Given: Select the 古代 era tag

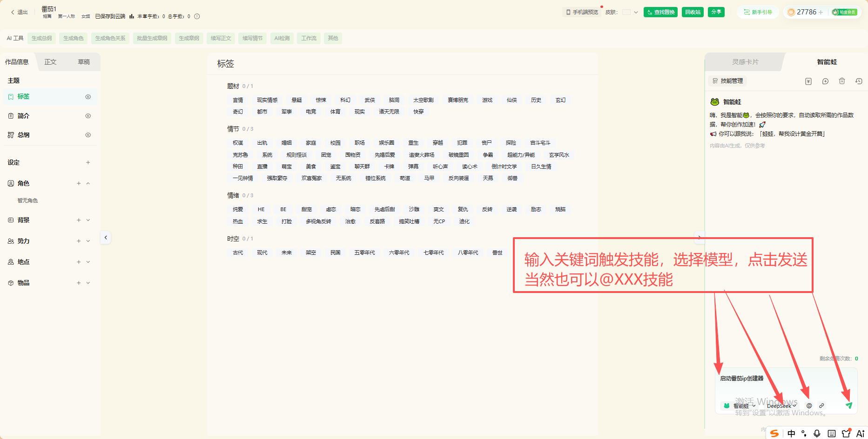Looking at the screenshot, I should 238,253.
